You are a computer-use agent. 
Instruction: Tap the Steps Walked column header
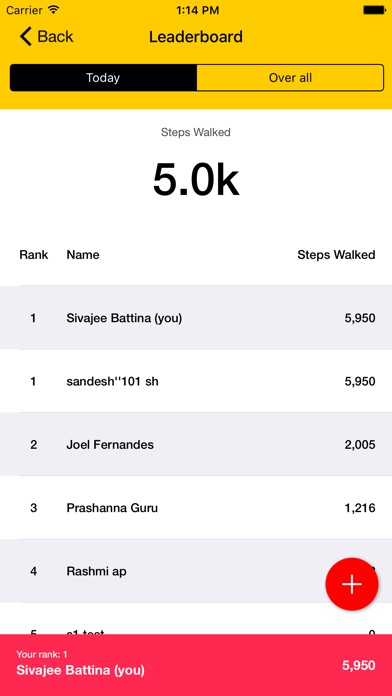pyautogui.click(x=336, y=255)
